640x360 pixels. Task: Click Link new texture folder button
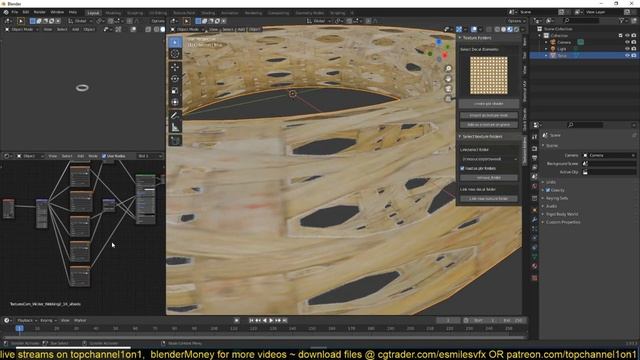pyautogui.click(x=489, y=198)
